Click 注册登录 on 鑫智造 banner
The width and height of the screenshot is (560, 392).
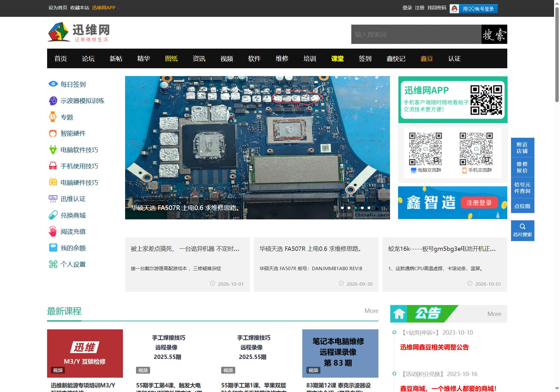click(x=479, y=203)
